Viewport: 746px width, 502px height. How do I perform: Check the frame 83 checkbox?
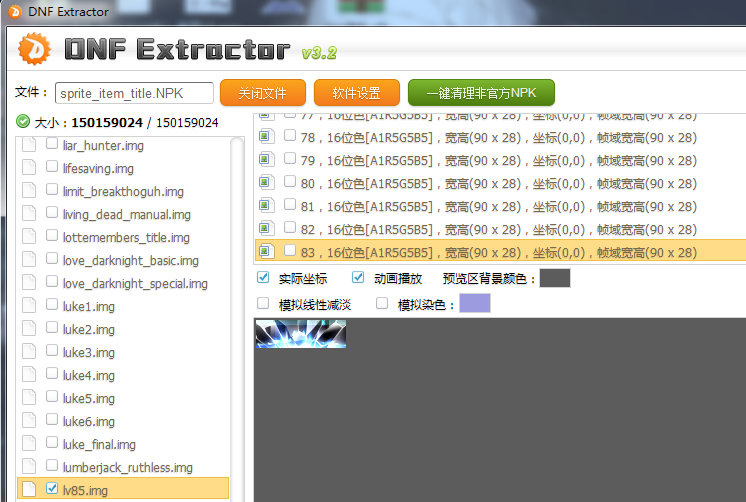tap(290, 250)
